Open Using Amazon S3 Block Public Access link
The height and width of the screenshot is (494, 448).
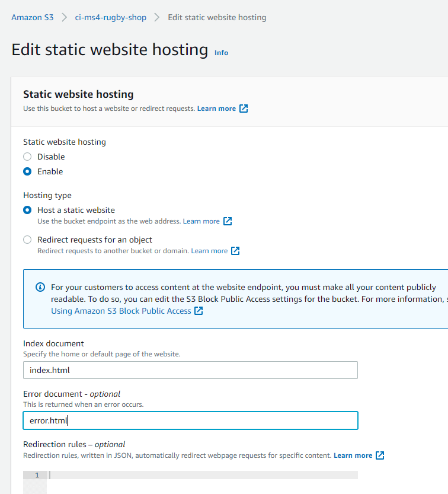pyautogui.click(x=121, y=311)
